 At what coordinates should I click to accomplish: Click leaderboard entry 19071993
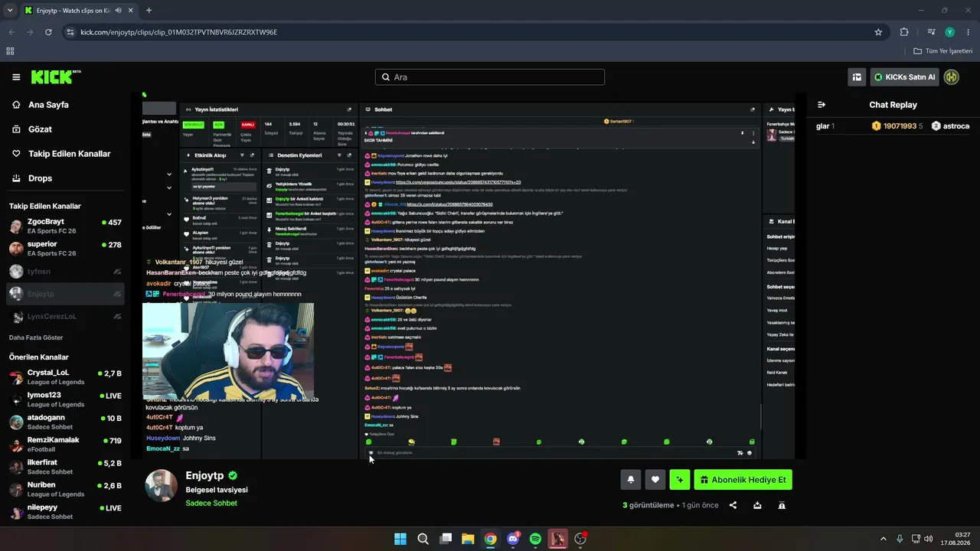pos(897,126)
